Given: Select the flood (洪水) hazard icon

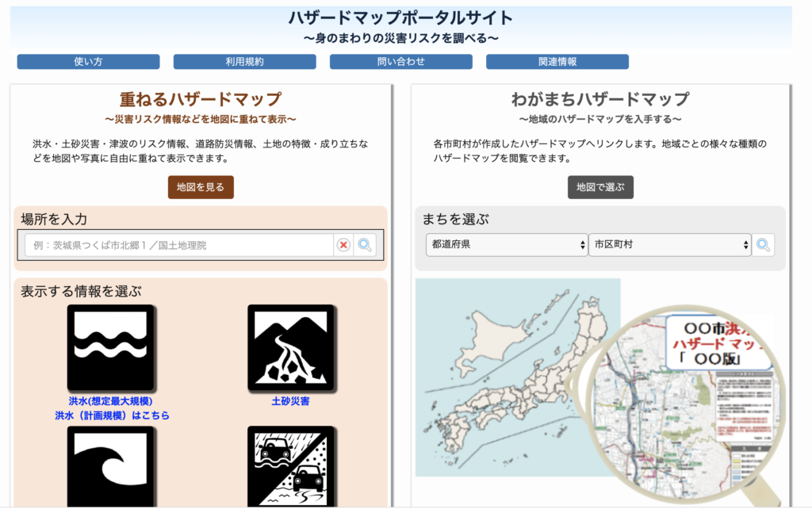Looking at the screenshot, I should click(110, 347).
